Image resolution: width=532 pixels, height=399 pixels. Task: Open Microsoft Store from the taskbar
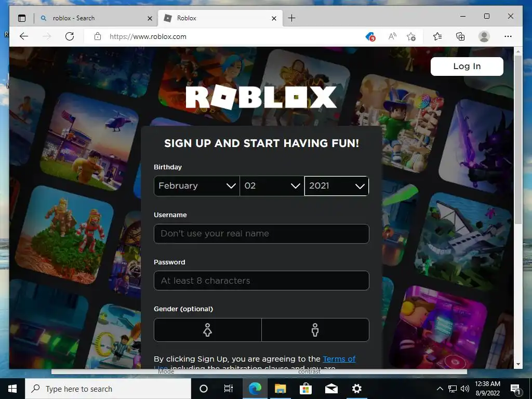305,389
